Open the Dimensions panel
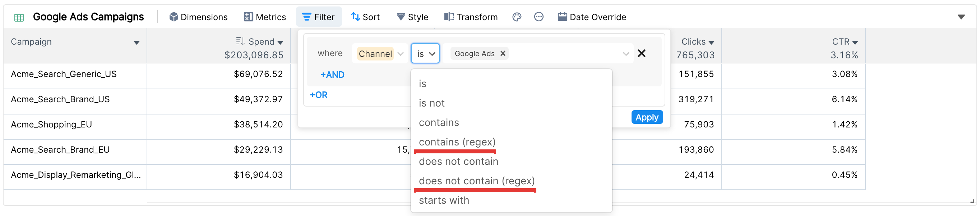 pyautogui.click(x=198, y=17)
